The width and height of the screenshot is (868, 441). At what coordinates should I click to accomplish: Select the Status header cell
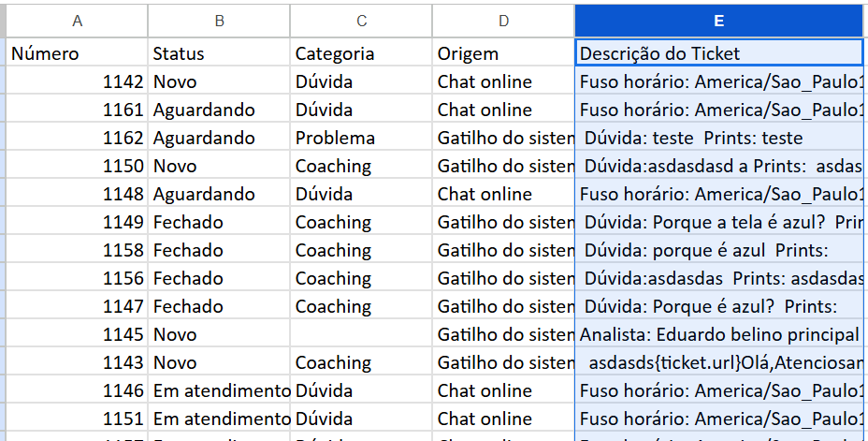click(x=219, y=53)
